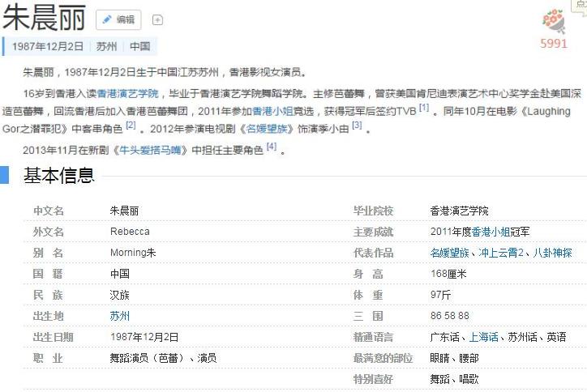Open the 香港演艺学院 link in the intro
Screen dimensions: 587x392
[128, 94]
